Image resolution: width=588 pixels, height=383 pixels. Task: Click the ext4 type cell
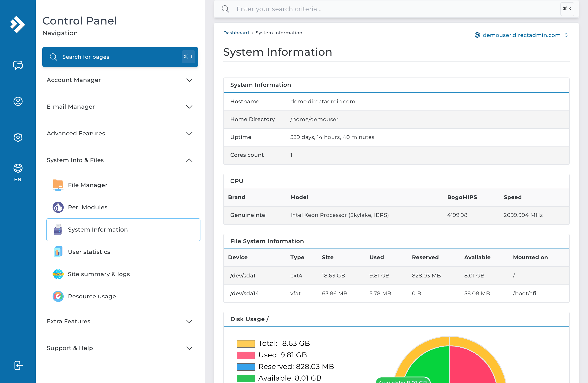[x=296, y=276]
